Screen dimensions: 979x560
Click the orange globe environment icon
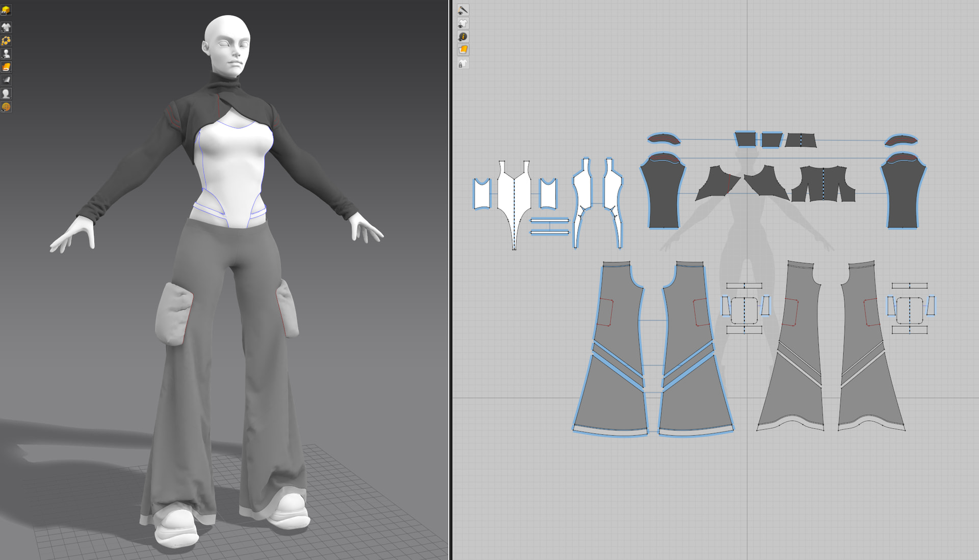[x=6, y=107]
